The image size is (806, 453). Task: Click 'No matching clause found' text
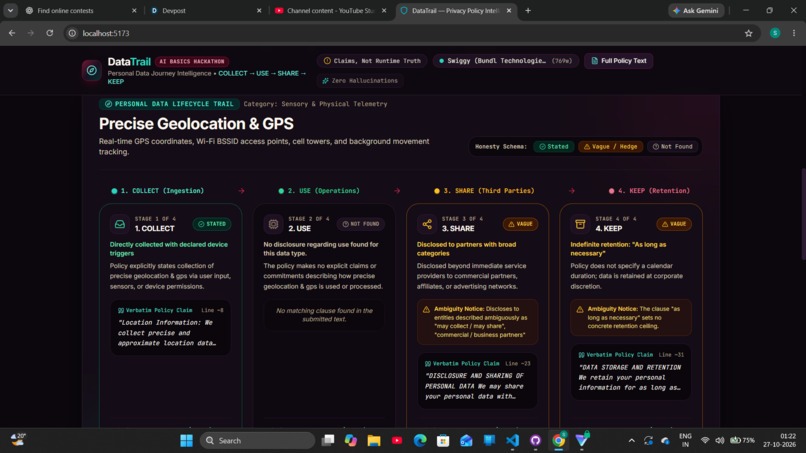[324, 315]
